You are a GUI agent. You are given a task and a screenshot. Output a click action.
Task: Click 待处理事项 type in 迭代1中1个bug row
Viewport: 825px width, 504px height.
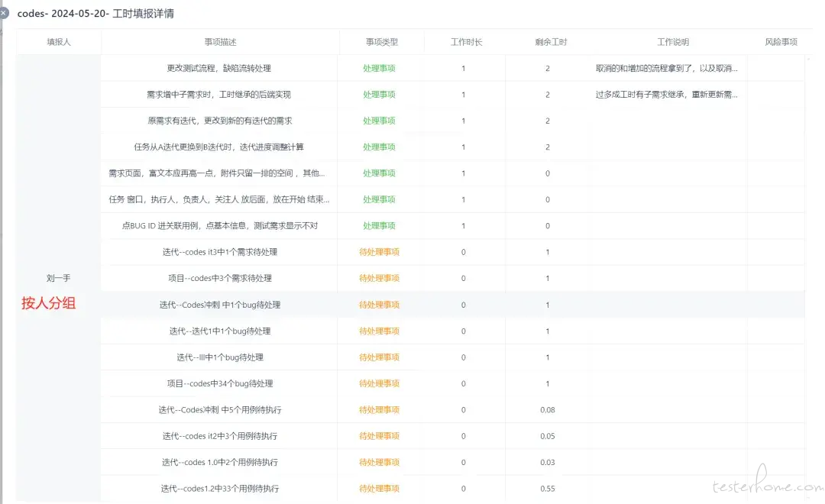[379, 331]
